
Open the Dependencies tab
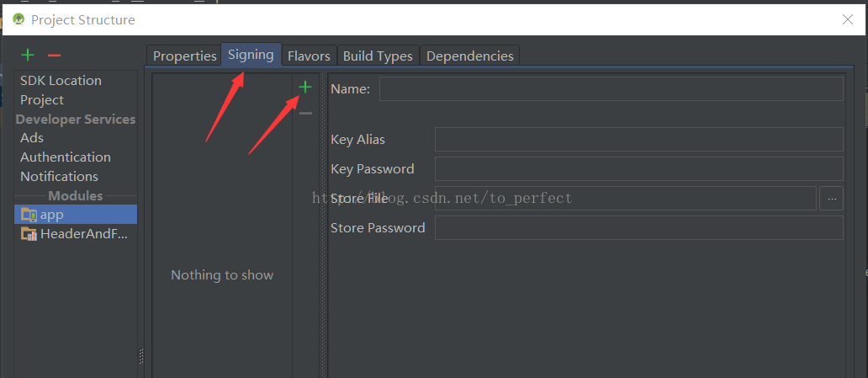(469, 56)
